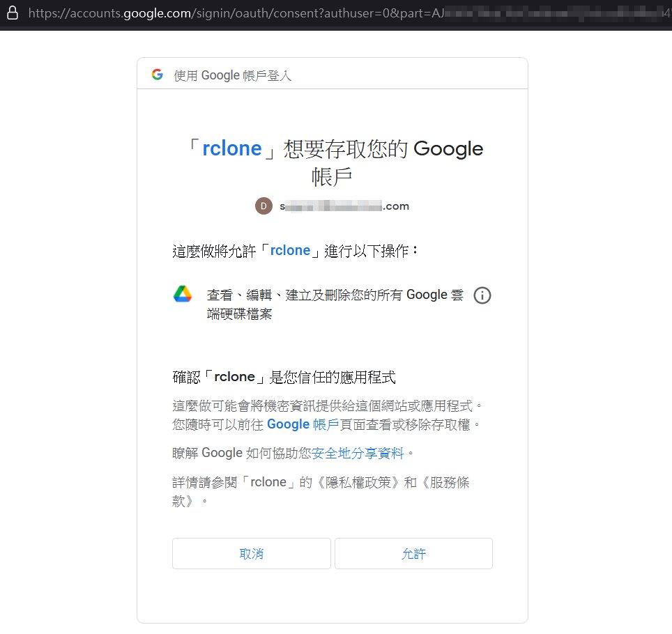Image resolution: width=672 pixels, height=634 pixels.
Task: Click the 使用 Google 帳戶登入 header text
Action: pos(233,75)
